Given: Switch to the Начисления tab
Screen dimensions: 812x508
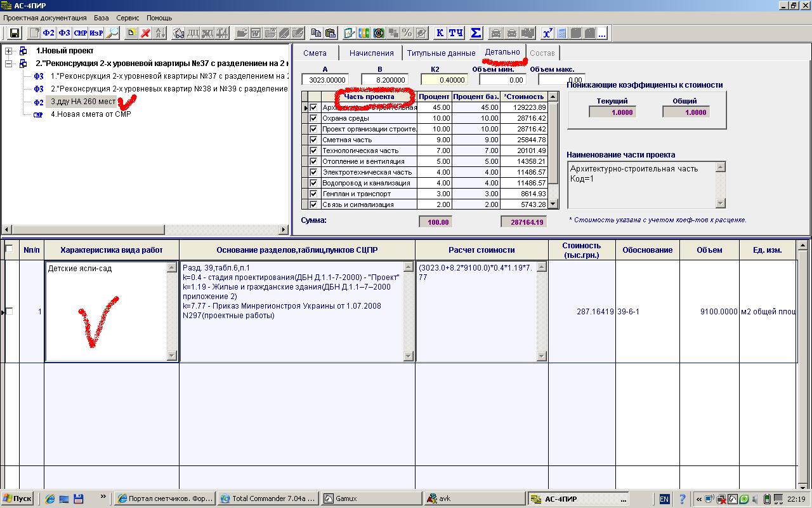Looking at the screenshot, I should [x=371, y=53].
